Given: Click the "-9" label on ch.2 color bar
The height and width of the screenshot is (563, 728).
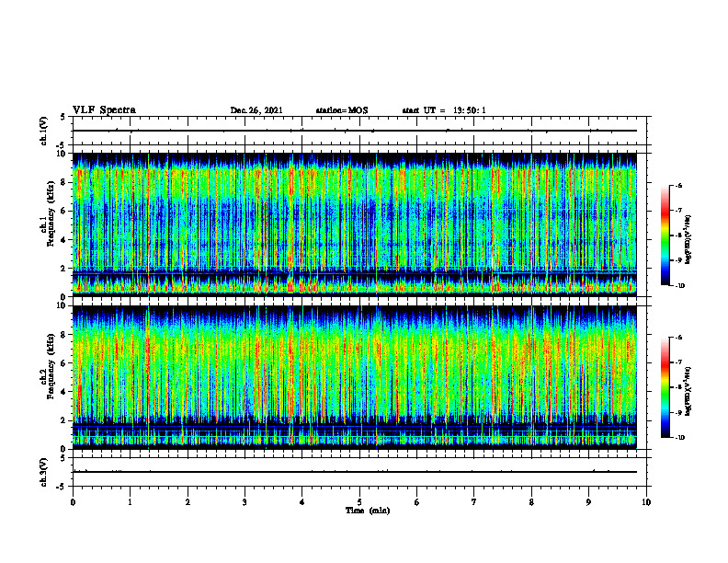Looking at the screenshot, I should (x=679, y=412).
